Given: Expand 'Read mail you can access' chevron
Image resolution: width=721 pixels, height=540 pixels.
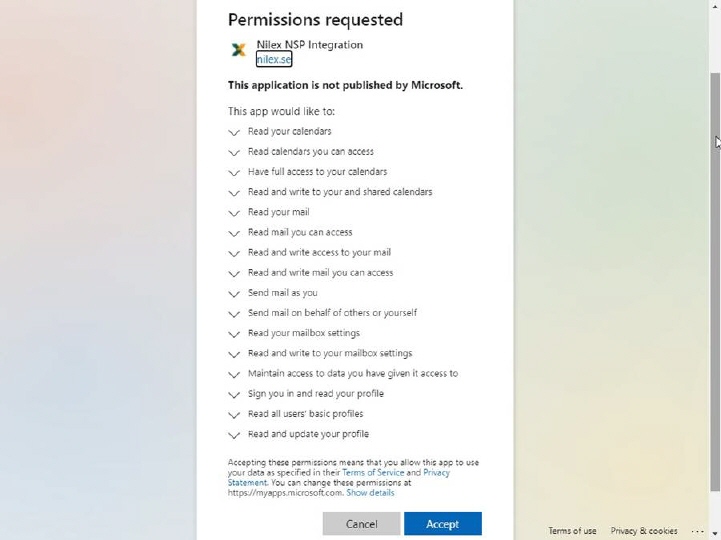Looking at the screenshot, I should (234, 233).
